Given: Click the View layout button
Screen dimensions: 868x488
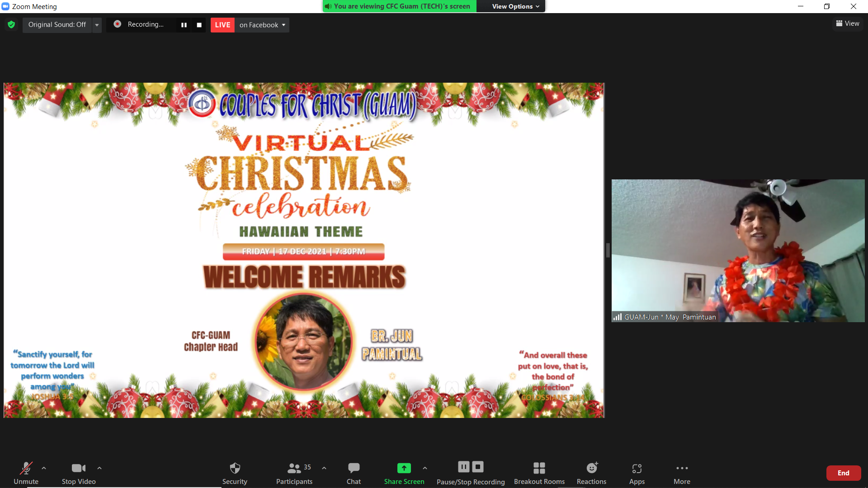Looking at the screenshot, I should 848,23.
